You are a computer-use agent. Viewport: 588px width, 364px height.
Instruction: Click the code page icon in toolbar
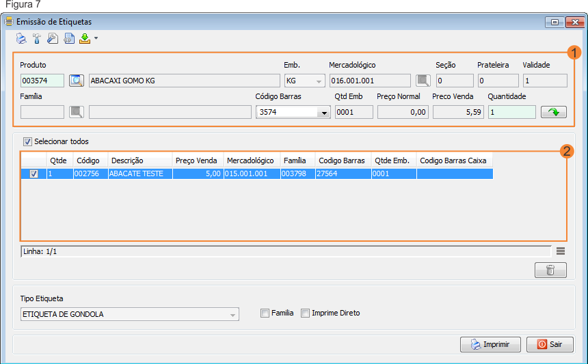coord(68,39)
